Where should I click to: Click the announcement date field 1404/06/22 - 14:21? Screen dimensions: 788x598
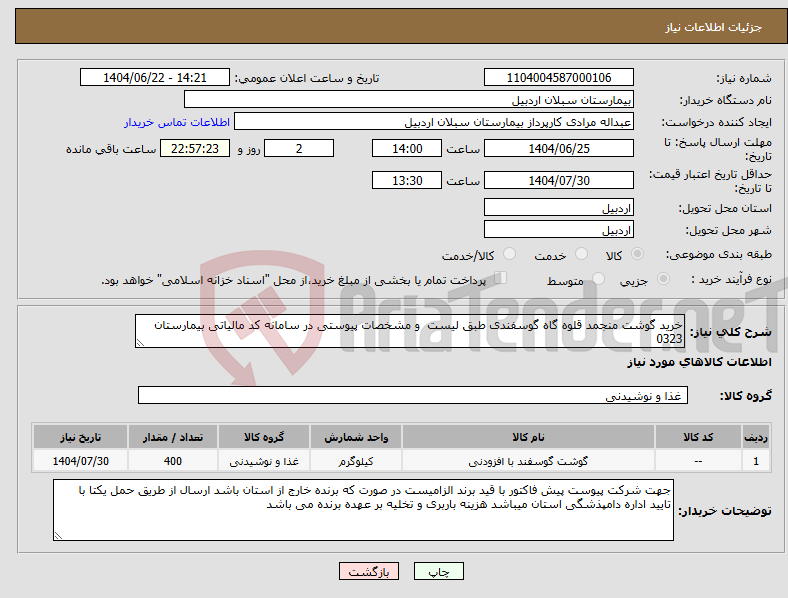(155, 77)
